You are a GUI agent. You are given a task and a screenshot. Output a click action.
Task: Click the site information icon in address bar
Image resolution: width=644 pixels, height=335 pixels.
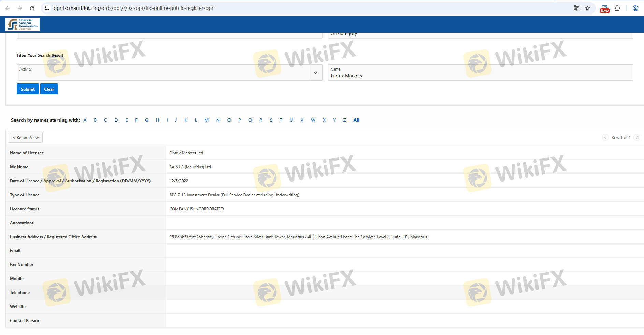47,8
